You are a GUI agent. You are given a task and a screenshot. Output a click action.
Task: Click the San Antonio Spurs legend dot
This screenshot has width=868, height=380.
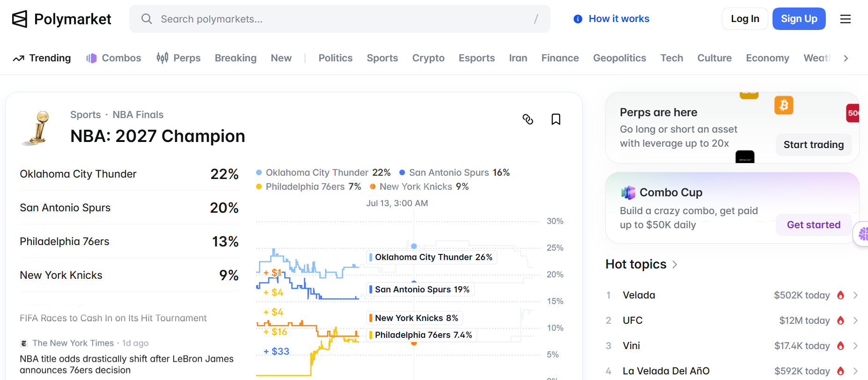pyautogui.click(x=402, y=173)
